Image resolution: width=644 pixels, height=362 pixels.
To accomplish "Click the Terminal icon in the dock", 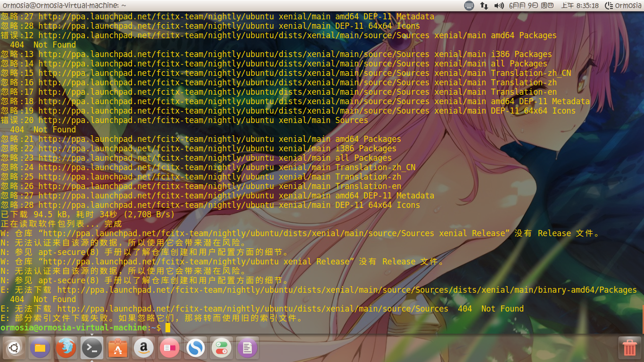I will 92,348.
